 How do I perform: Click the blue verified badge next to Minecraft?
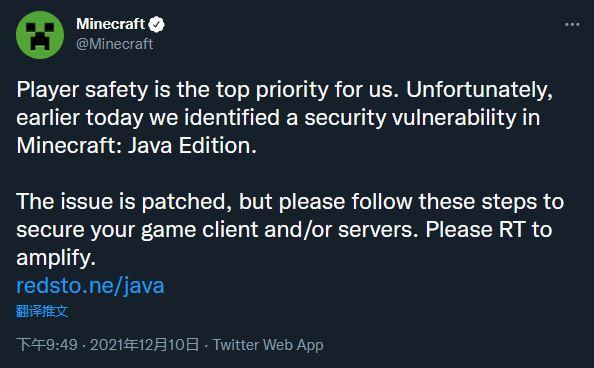156,25
